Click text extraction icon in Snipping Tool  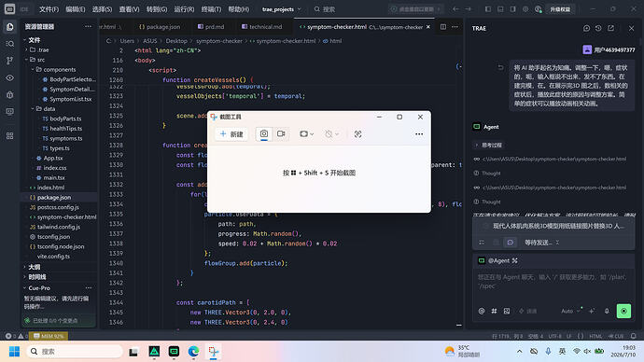coord(357,134)
